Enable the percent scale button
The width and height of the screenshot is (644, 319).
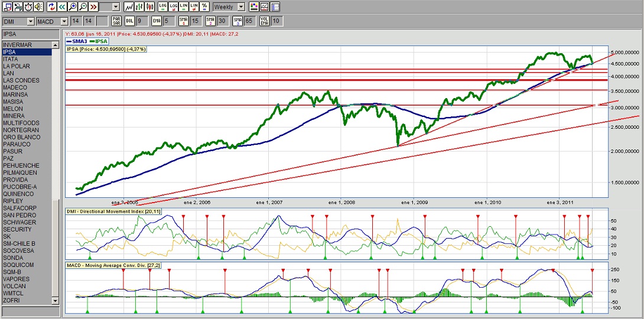204,7
